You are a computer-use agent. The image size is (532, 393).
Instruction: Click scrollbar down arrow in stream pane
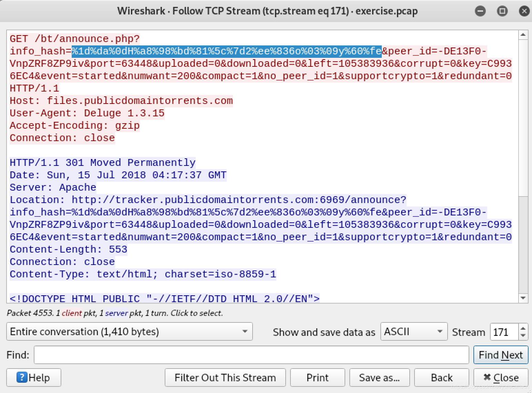coord(523,298)
